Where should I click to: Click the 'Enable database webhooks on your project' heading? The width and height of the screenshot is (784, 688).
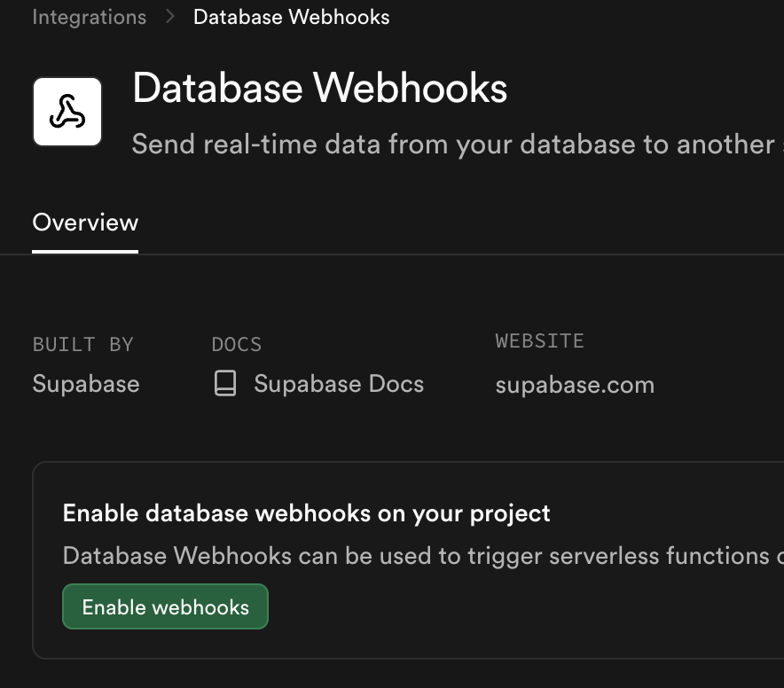pos(306,513)
